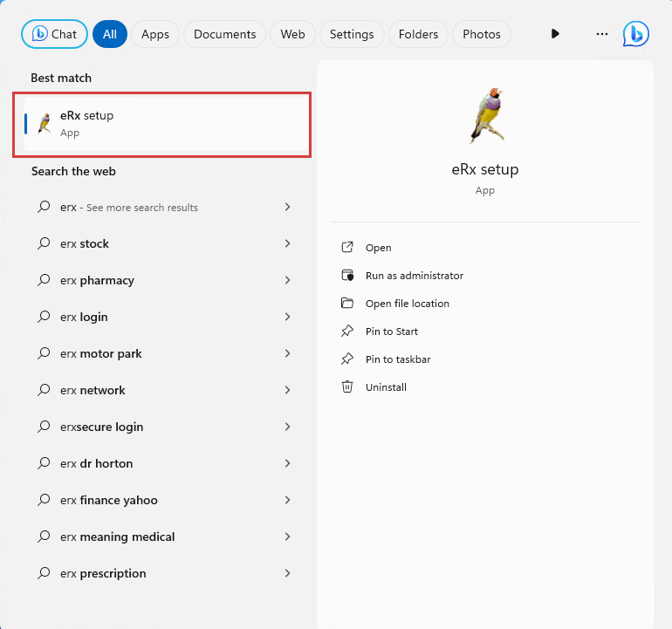This screenshot has width=672, height=629.
Task: Switch to the Apps filter tab
Action: coord(155,34)
